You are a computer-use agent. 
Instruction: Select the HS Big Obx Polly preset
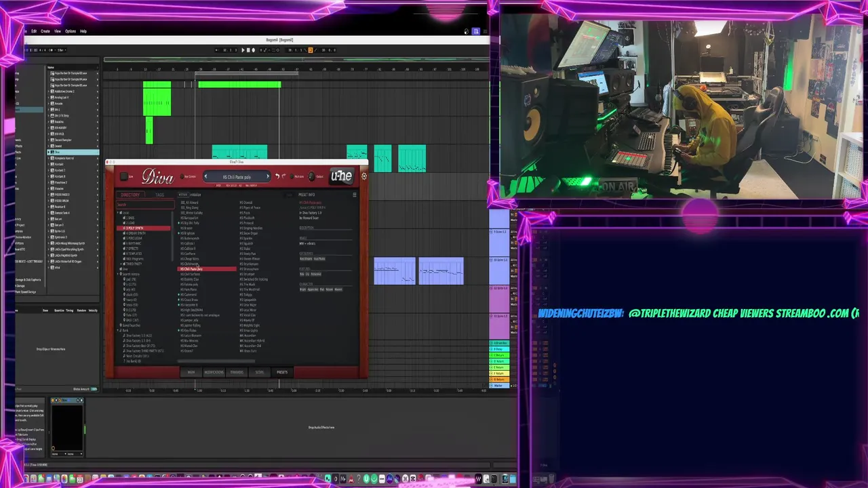[x=190, y=223]
